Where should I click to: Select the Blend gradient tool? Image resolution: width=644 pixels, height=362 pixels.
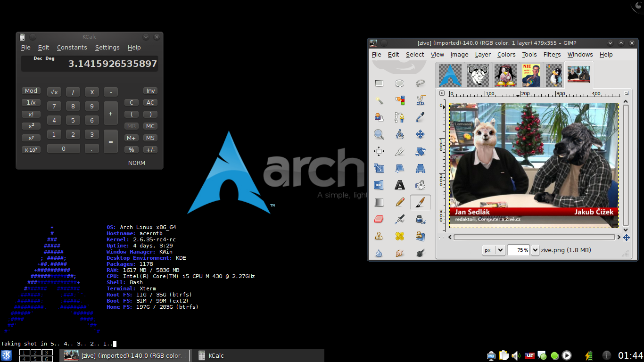[x=379, y=202]
